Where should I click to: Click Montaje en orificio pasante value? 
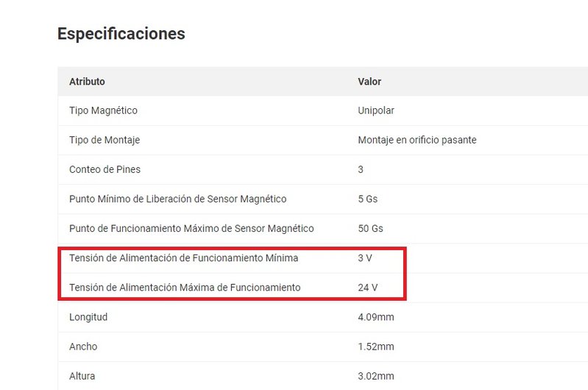click(x=417, y=140)
